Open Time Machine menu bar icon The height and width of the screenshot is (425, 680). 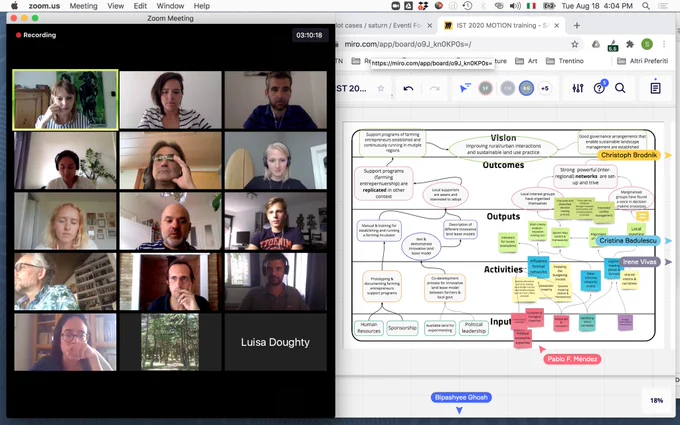(x=467, y=6)
